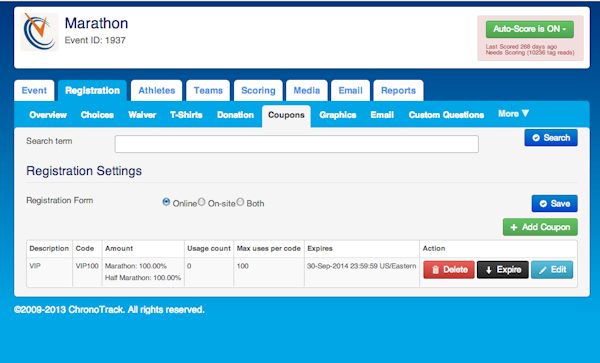Viewport: 600px width, 363px height.
Task: Save the registration settings
Action: click(554, 203)
